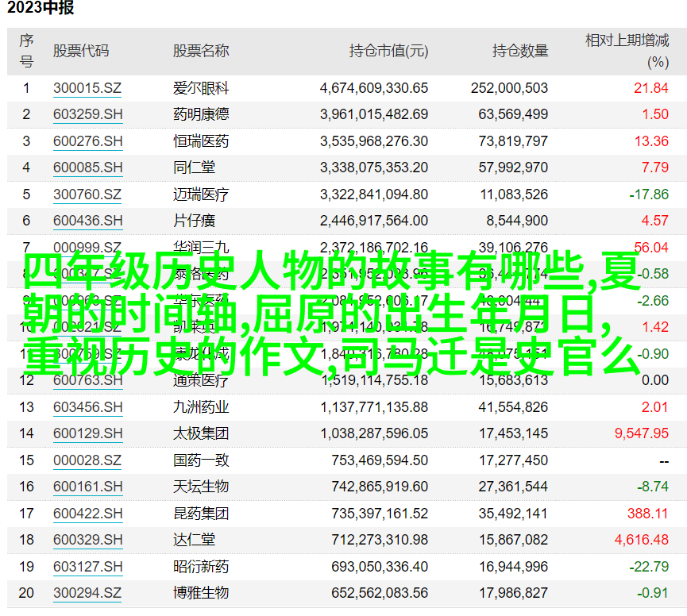Click the 序号 column header
Viewport: 687px width, 616px height.
[26, 51]
